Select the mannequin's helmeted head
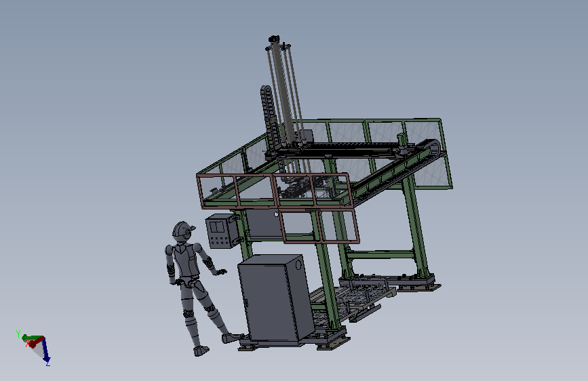This screenshot has width=588, height=381. (x=183, y=231)
